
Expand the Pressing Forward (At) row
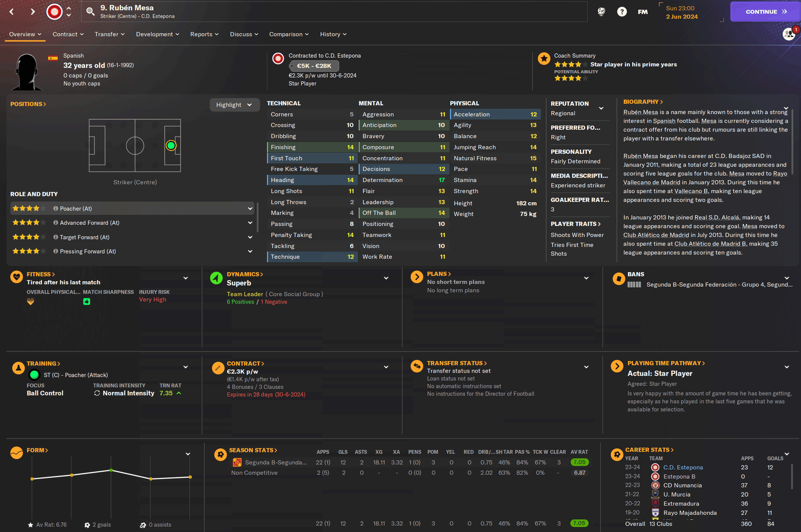250,251
